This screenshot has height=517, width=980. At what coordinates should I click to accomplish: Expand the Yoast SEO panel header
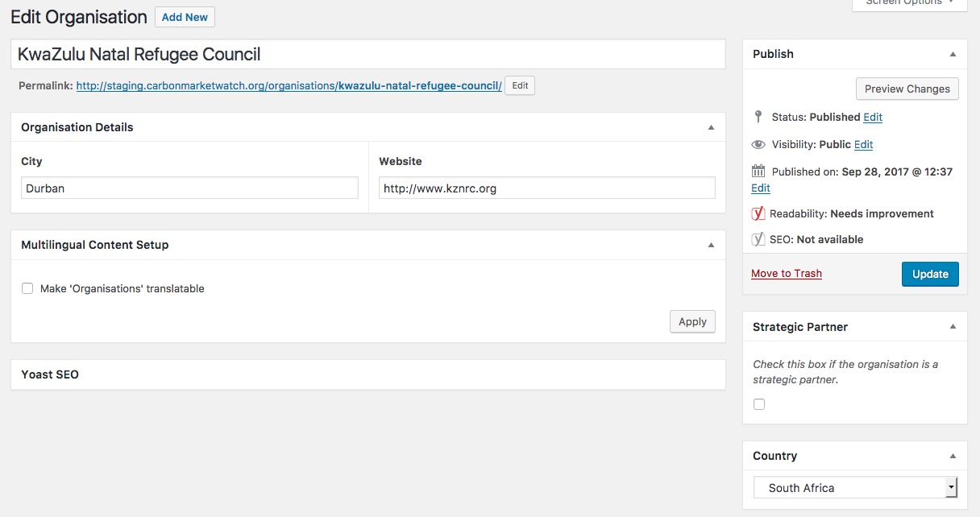point(368,374)
